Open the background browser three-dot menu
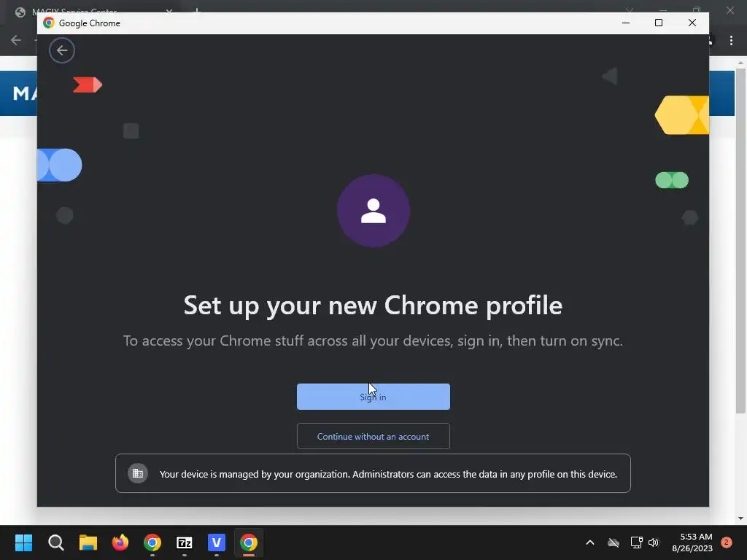Viewport: 747px width, 560px height. pos(731,41)
